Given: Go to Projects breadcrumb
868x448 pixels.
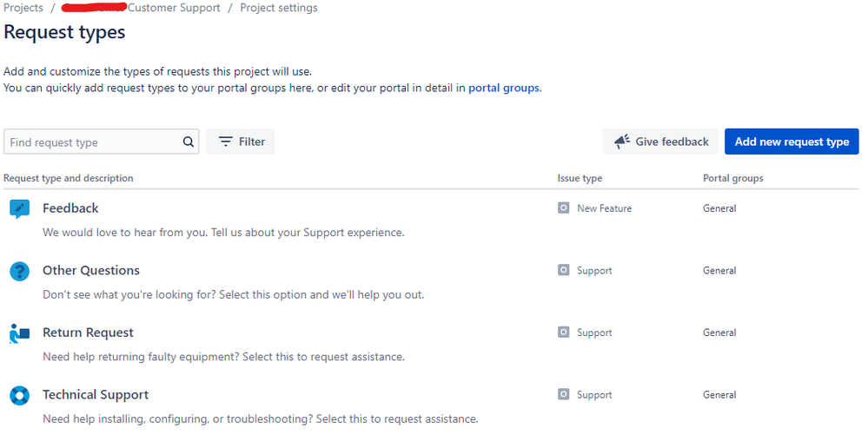Looking at the screenshot, I should click(x=23, y=8).
